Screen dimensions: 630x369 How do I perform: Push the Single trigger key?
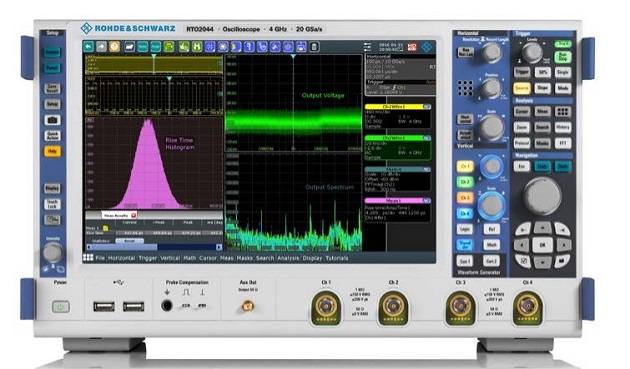pyautogui.click(x=562, y=72)
